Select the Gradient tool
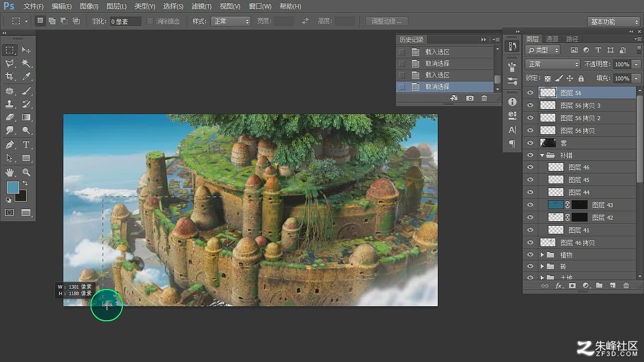644x362 pixels. click(x=26, y=117)
